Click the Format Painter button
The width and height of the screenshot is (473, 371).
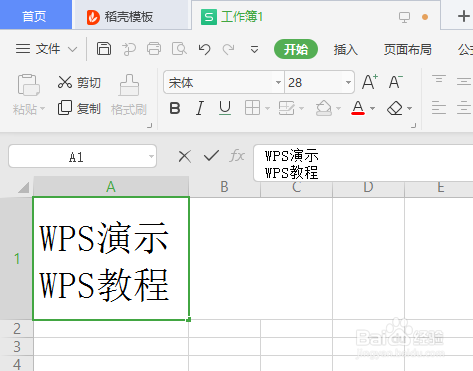point(129,95)
